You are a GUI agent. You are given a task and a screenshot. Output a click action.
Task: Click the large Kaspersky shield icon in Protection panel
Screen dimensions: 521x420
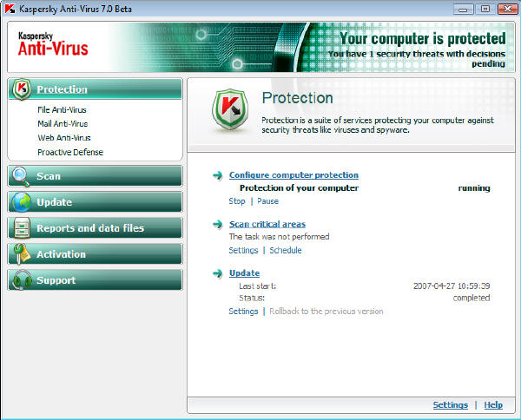pyautogui.click(x=230, y=108)
